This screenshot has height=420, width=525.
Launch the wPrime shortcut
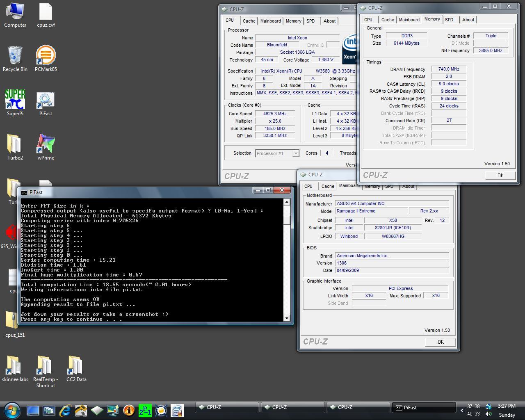pyautogui.click(x=46, y=148)
